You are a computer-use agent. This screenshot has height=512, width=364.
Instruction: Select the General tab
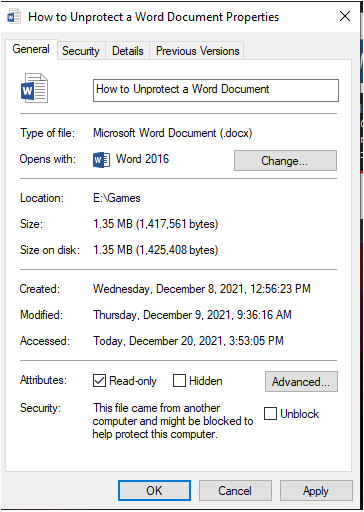(x=31, y=49)
